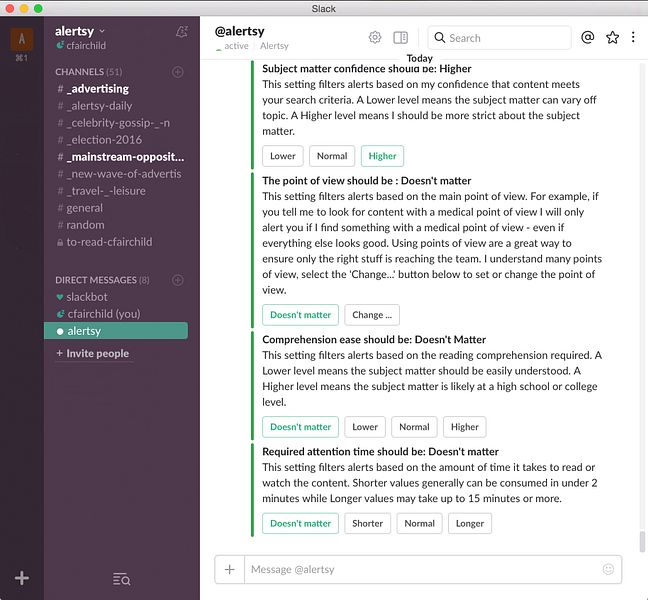The height and width of the screenshot is (600, 648).
Task: Open the _travel-_-leisure channel
Action: (116, 191)
